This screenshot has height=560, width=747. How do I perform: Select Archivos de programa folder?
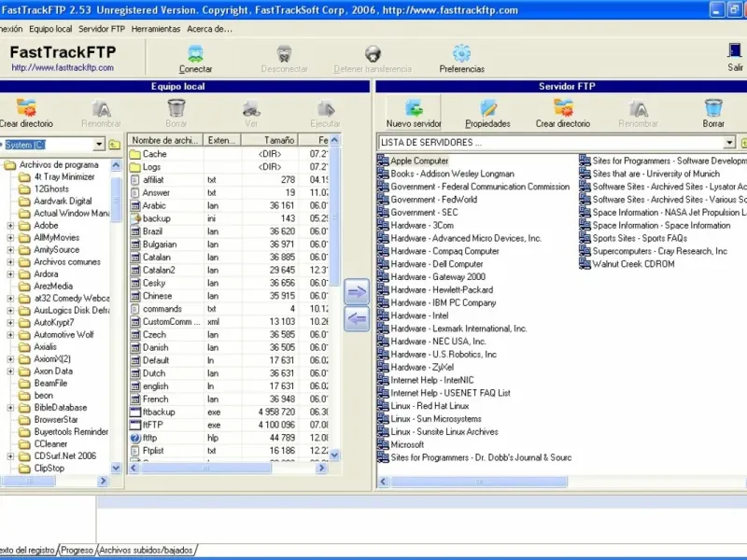pos(59,165)
